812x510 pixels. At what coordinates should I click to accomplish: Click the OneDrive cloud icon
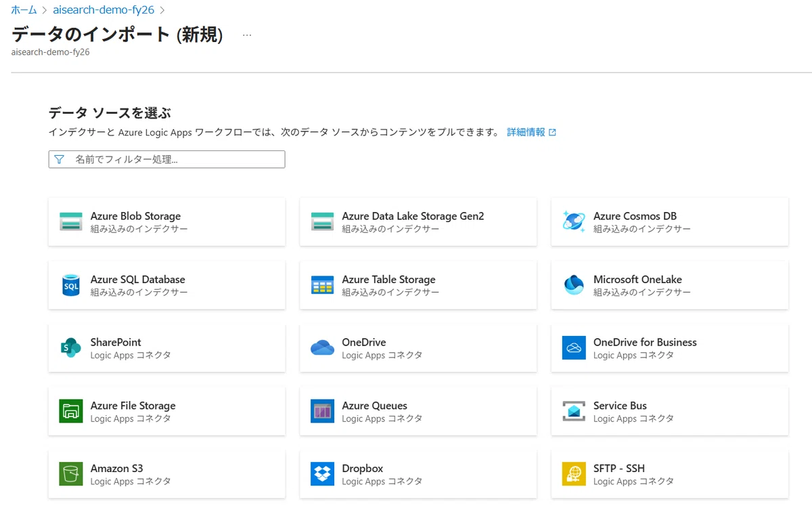322,348
